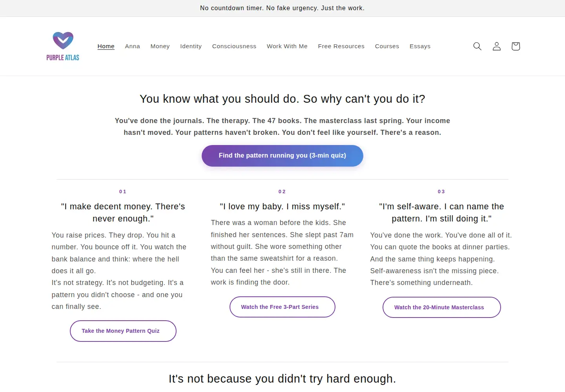Click the "No countdown timer" announcement bar text
This screenshot has height=392, width=565.
coord(282,8)
